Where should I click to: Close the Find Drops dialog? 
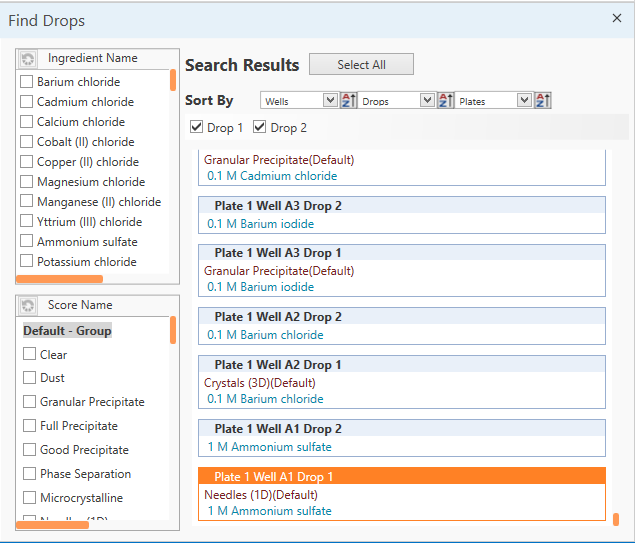[x=617, y=18]
